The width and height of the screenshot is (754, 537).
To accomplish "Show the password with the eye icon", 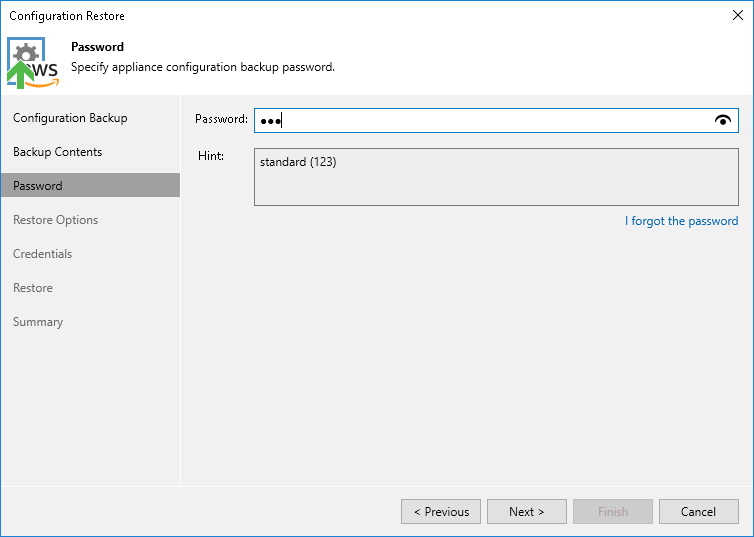I will coord(723,120).
